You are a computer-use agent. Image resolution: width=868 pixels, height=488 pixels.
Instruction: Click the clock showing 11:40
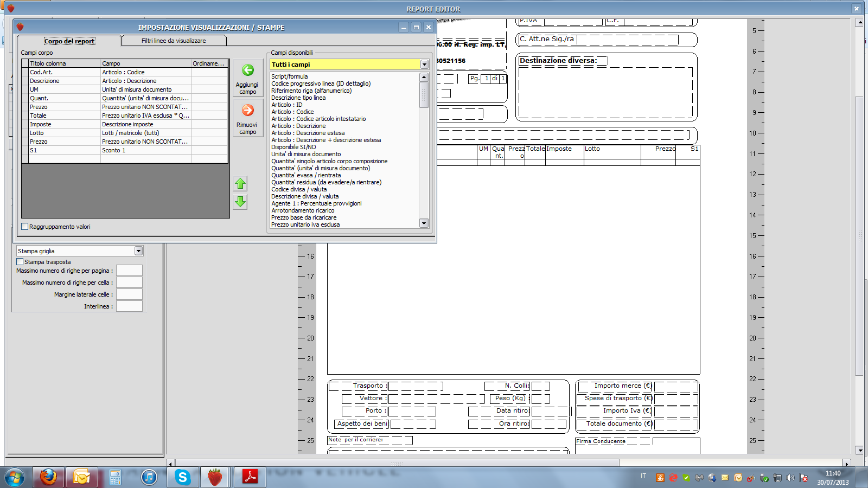[833, 473]
